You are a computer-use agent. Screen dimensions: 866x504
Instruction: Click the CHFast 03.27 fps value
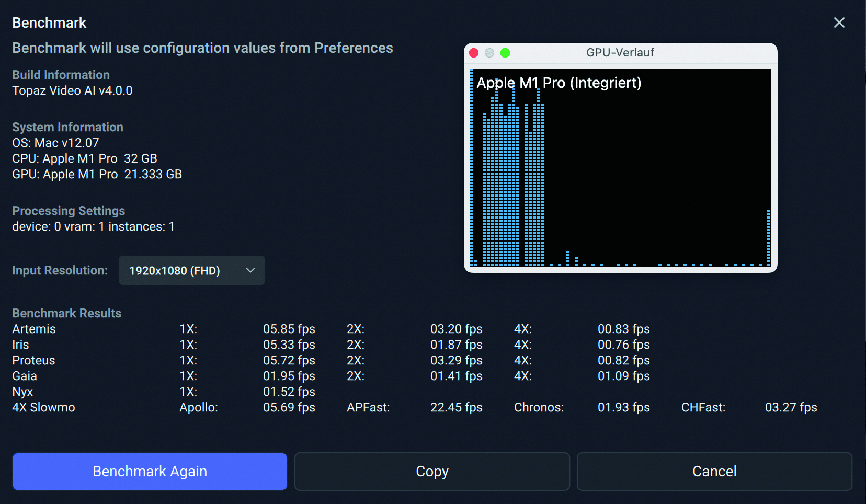(791, 407)
